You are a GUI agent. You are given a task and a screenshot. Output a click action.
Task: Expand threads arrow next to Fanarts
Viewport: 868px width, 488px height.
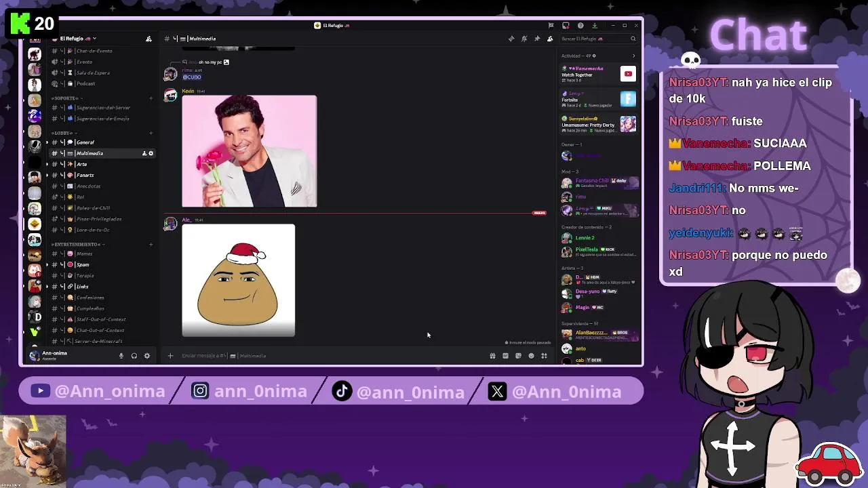[47, 175]
